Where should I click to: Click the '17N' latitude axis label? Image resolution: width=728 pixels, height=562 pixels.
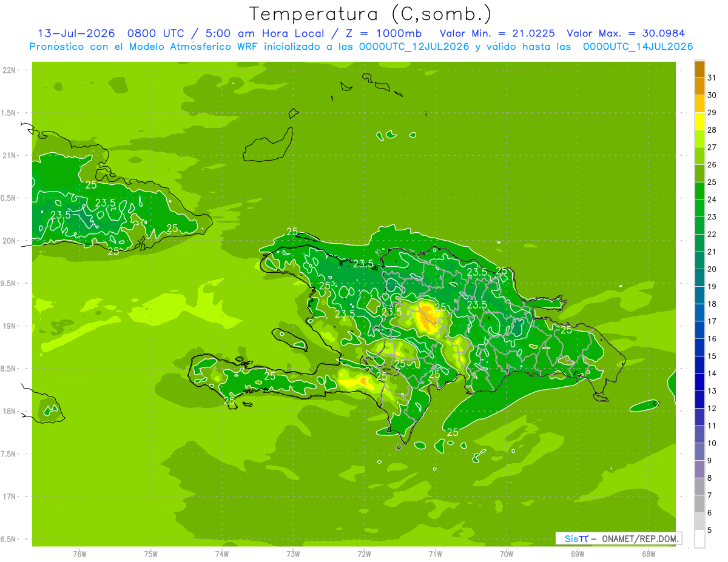(10, 497)
